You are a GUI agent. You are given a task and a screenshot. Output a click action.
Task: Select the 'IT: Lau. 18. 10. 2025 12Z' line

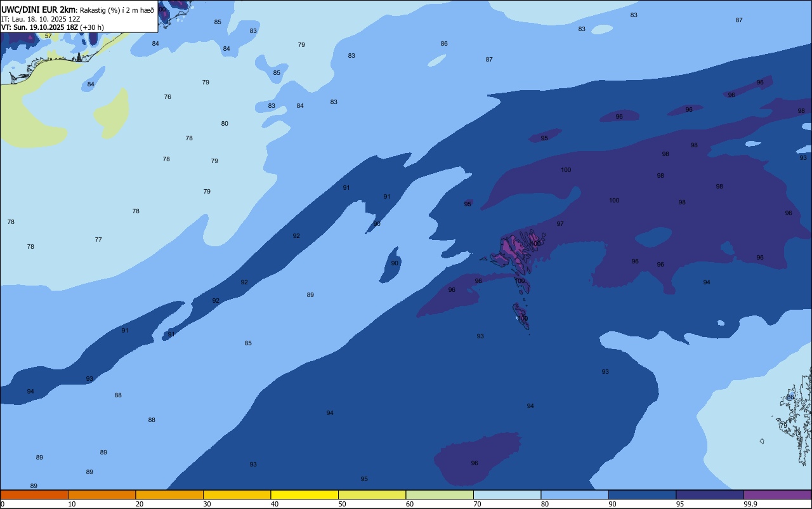point(41,18)
